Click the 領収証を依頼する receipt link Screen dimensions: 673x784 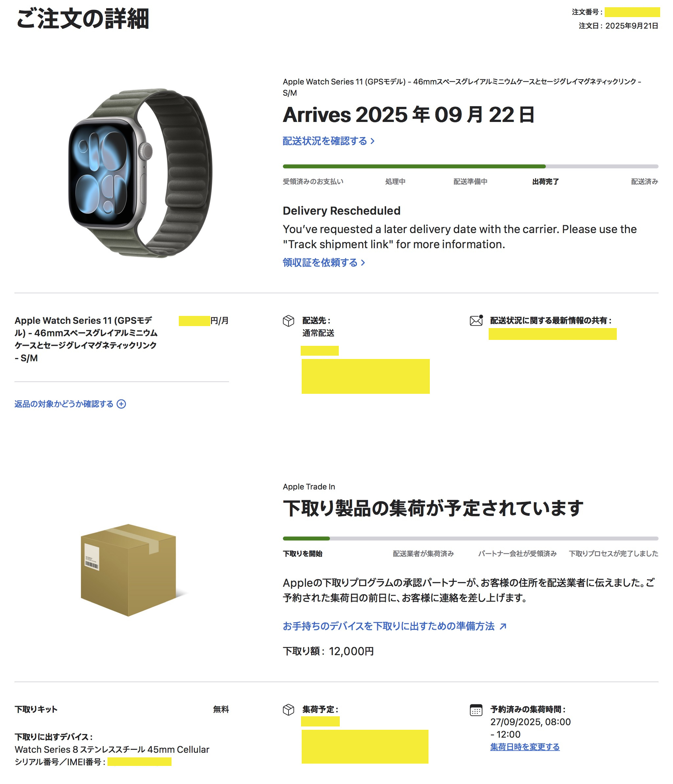click(x=323, y=262)
